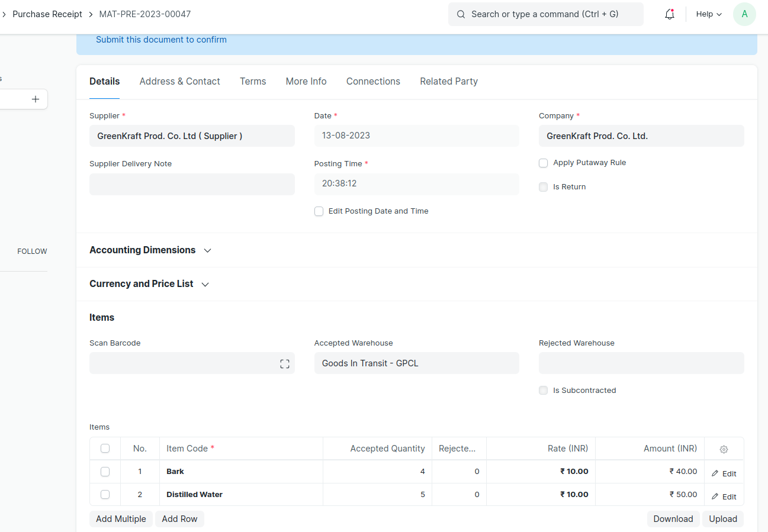The image size is (768, 532).
Task: Open items table settings gear
Action: 724,449
